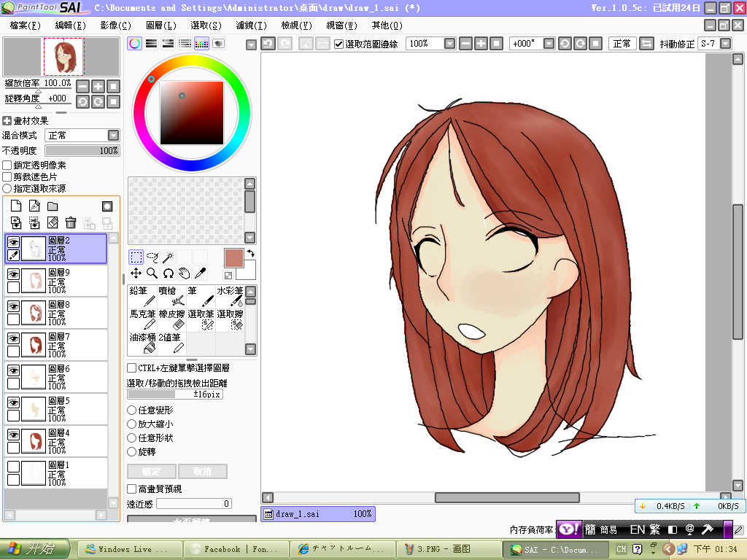
Task: Select the rectangular selection tool
Action: (x=136, y=257)
